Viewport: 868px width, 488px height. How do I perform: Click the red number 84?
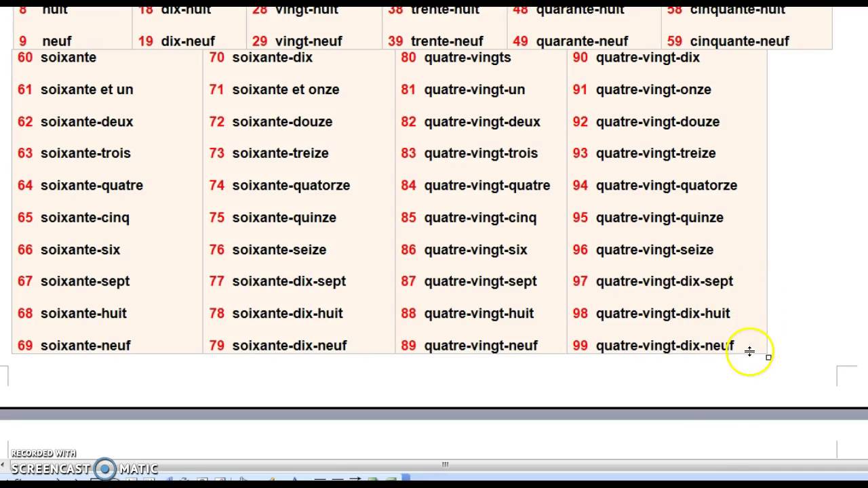[408, 185]
